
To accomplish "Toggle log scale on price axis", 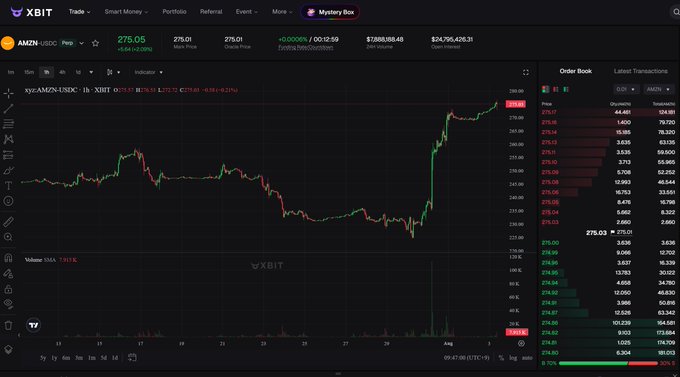I will click(513, 358).
